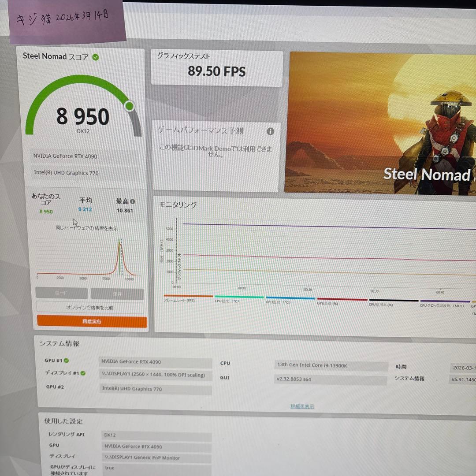Toggle the フレームレート (FPS) legend entry

pos(188,298)
